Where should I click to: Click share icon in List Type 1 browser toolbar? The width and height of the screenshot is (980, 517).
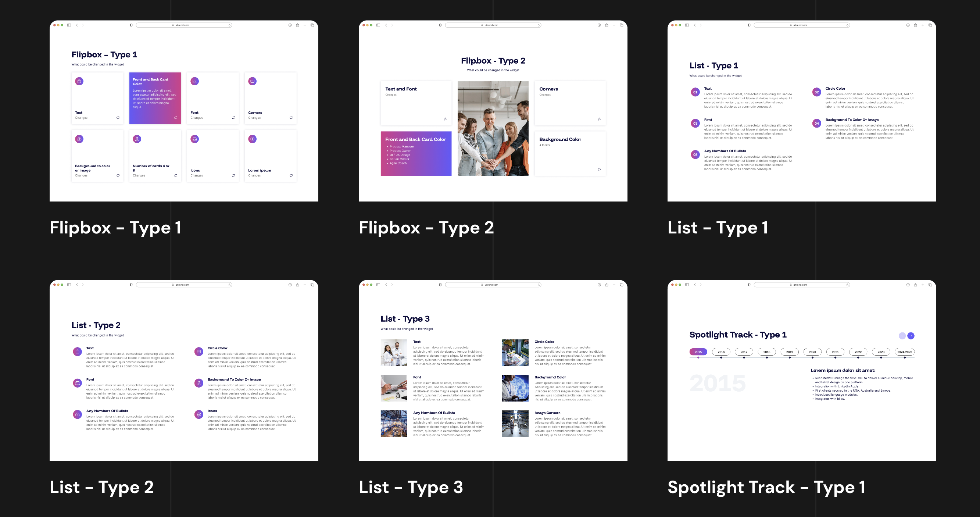915,25
